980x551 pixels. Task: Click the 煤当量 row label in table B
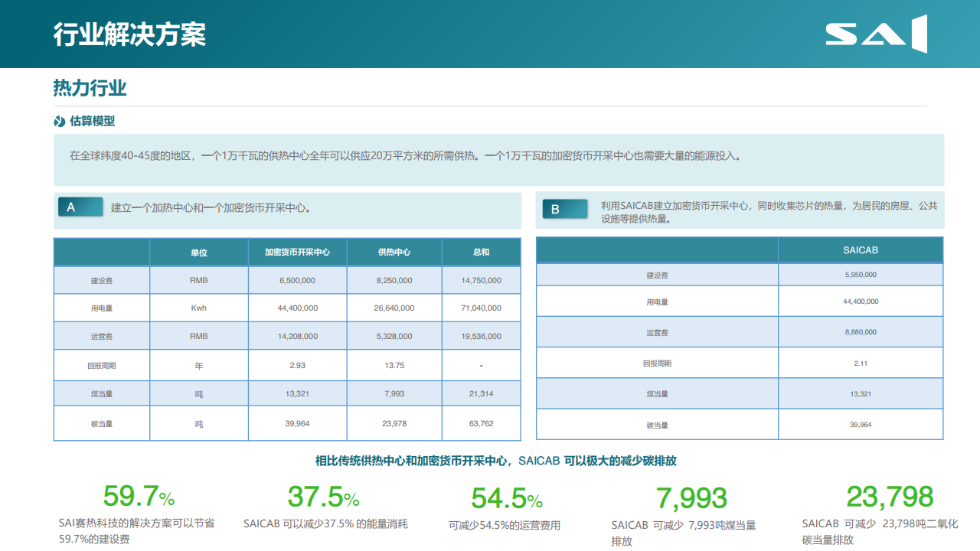click(657, 394)
